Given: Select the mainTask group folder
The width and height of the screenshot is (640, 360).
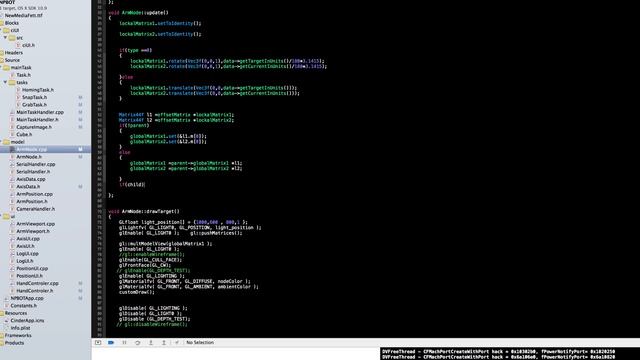Looking at the screenshot, I should point(21,68).
